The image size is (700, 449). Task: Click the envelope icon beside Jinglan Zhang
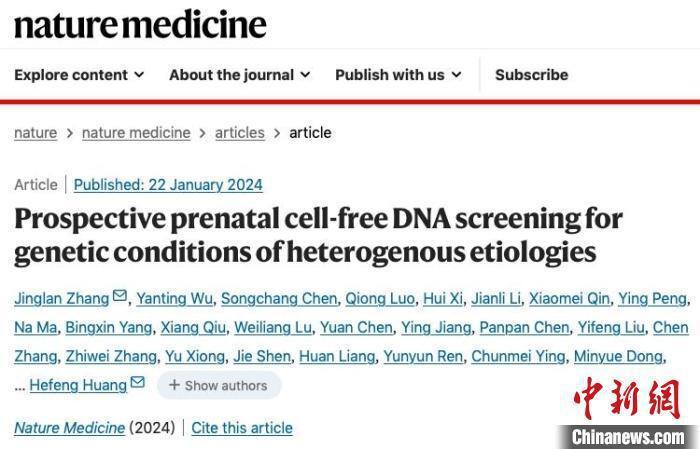120,296
